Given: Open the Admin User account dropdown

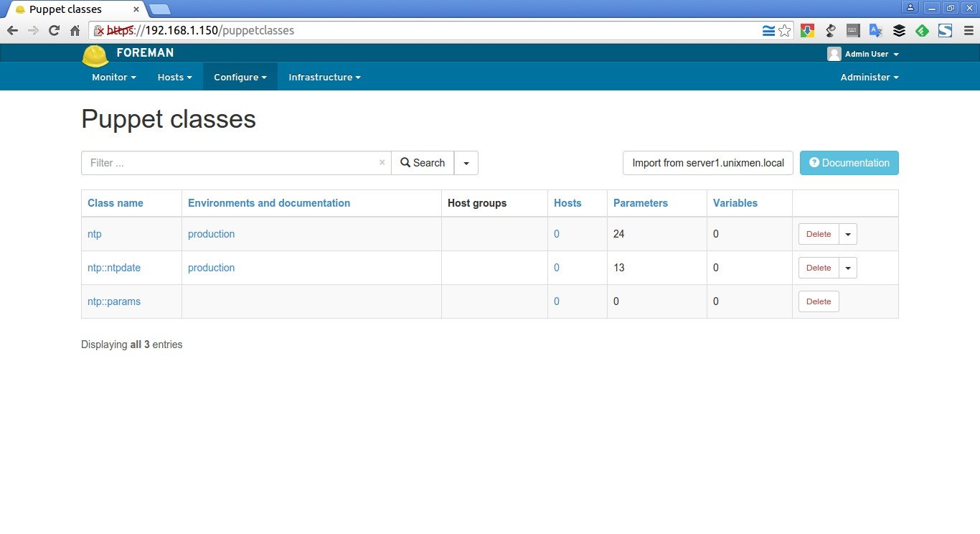Looking at the screenshot, I should coord(871,54).
